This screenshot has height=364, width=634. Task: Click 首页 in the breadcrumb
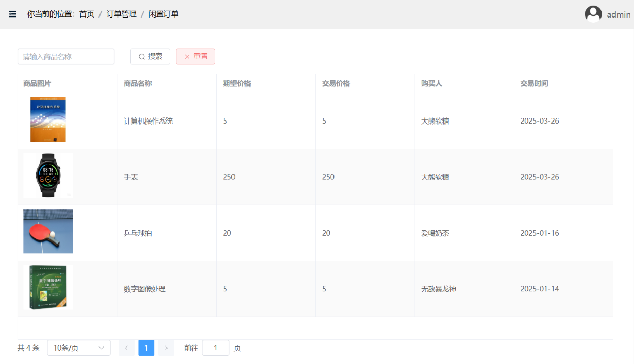[x=87, y=14]
